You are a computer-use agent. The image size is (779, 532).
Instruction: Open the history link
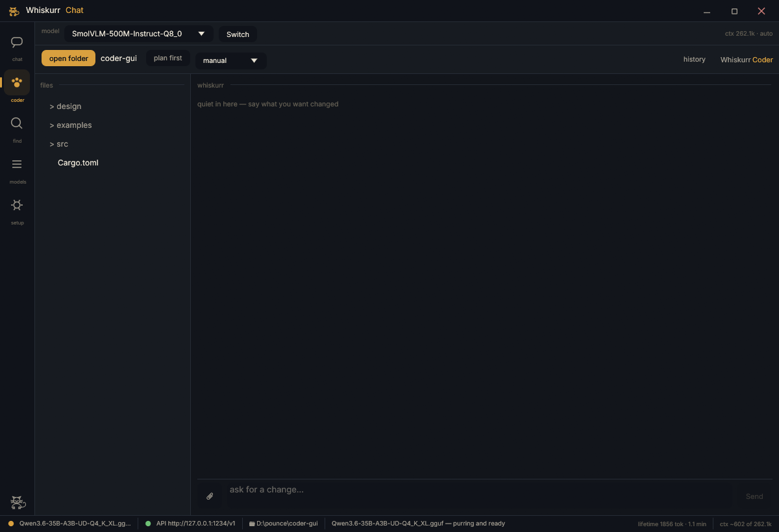pos(694,59)
